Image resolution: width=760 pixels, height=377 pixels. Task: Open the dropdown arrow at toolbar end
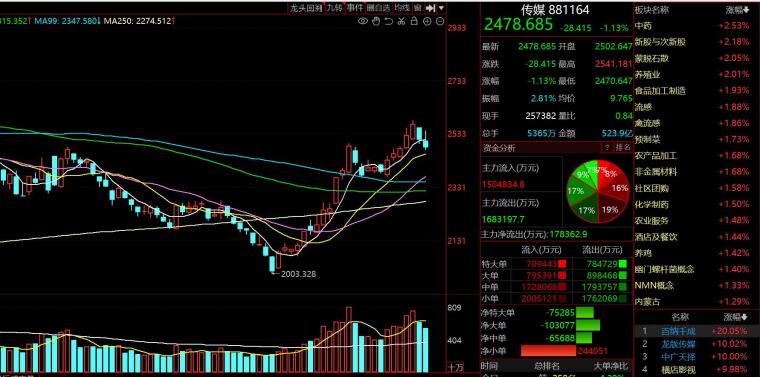click(x=441, y=8)
